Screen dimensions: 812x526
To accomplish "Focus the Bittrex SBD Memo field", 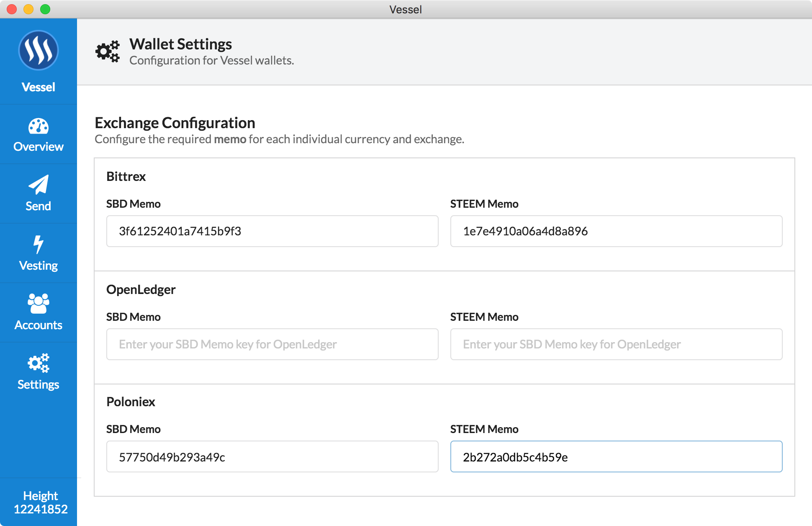I will pyautogui.click(x=272, y=231).
